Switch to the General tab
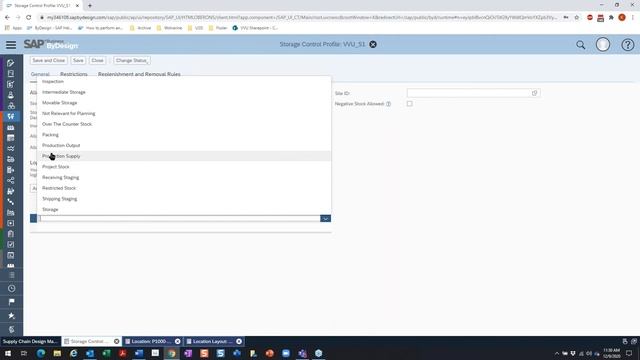Screen dimensions: 640x360 tap(40, 74)
